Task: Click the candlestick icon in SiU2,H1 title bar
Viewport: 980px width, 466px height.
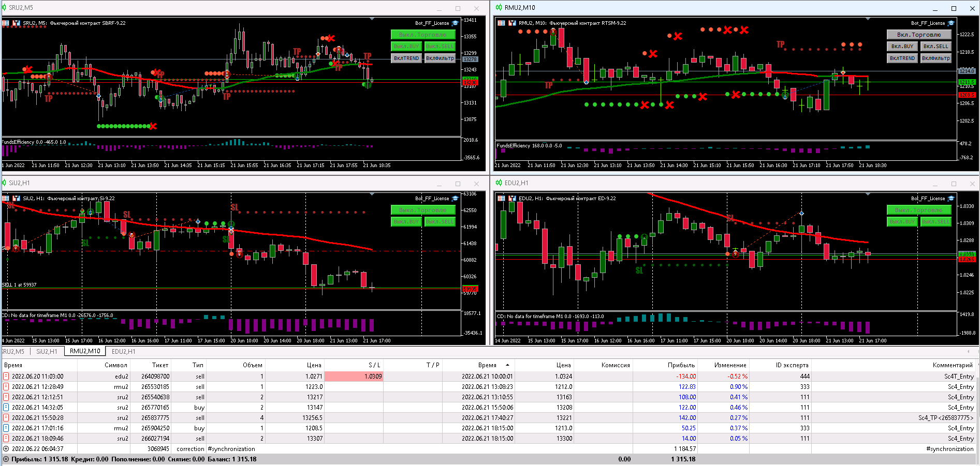Action: pos(4,183)
